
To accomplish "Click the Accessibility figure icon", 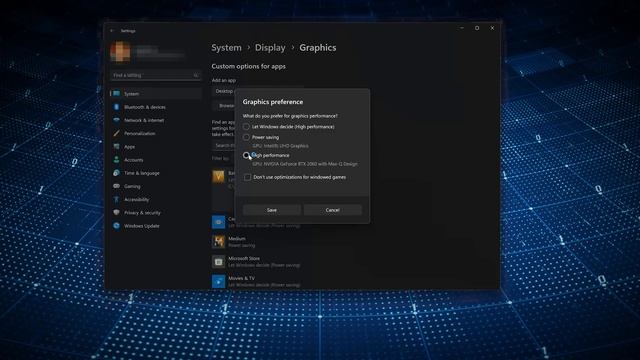I will (x=116, y=199).
